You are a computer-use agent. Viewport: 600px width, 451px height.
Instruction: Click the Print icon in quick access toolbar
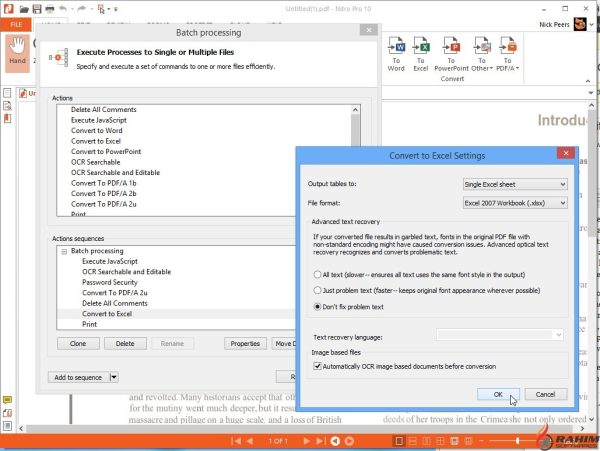click(x=50, y=9)
